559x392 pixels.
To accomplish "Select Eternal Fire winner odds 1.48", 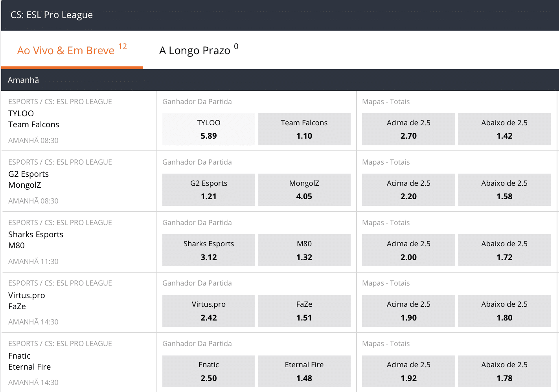I will 304,371.
